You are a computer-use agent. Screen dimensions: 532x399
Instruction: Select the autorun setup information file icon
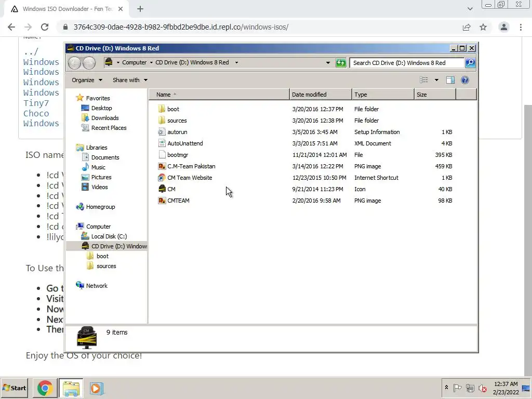coord(162,132)
